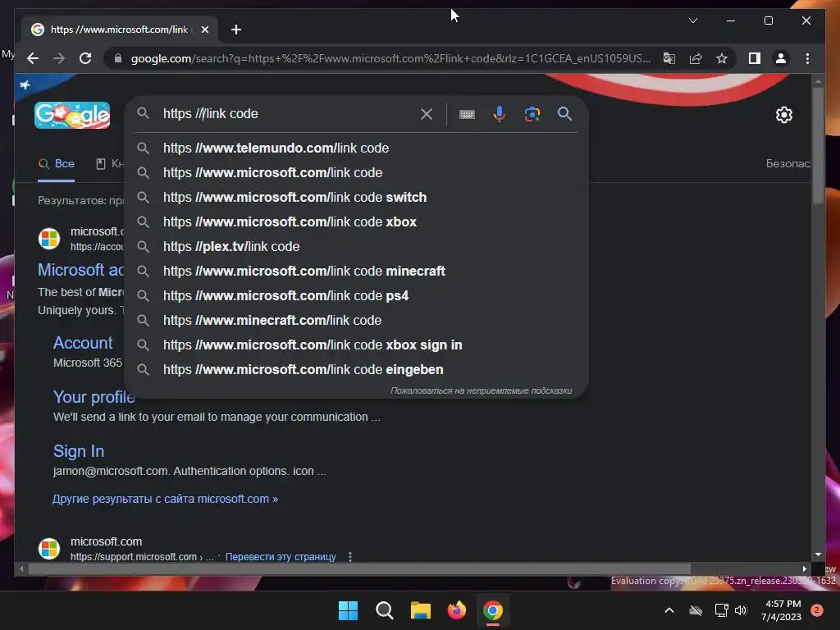The image size is (840, 630).
Task: Pick the link code eingeben suggestion
Action: coord(356,370)
